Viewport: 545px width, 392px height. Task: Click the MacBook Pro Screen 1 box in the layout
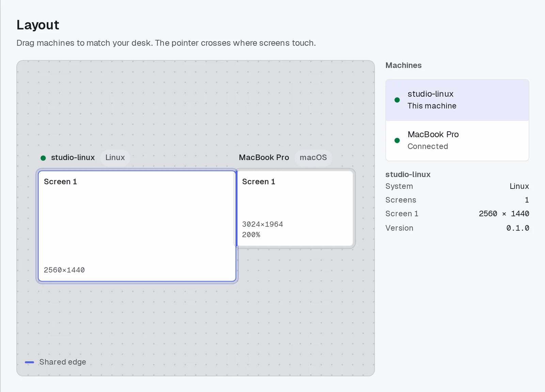[295, 208]
